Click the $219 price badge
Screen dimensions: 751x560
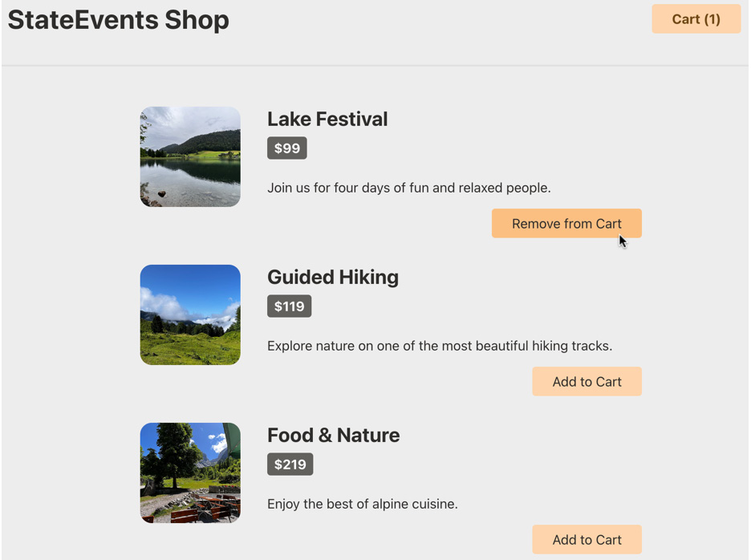tap(290, 465)
